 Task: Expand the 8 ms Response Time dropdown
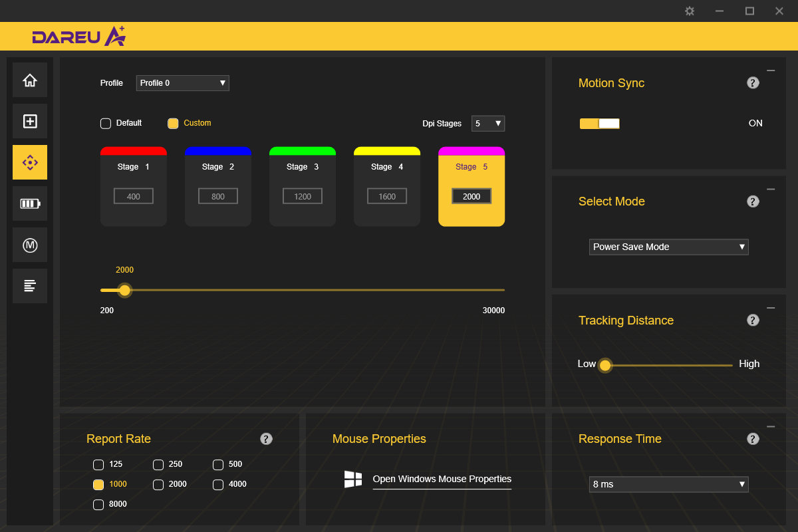click(x=668, y=484)
